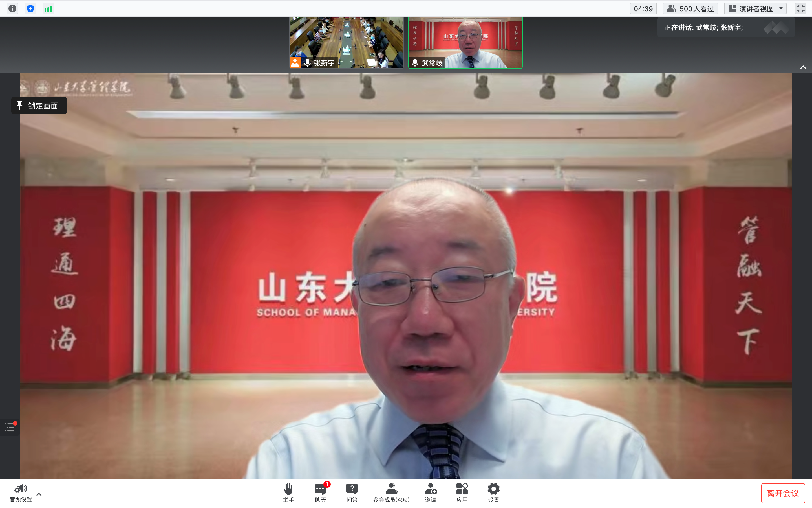812x508 pixels.
Task: Open the meeting info icon
Action: click(12, 8)
